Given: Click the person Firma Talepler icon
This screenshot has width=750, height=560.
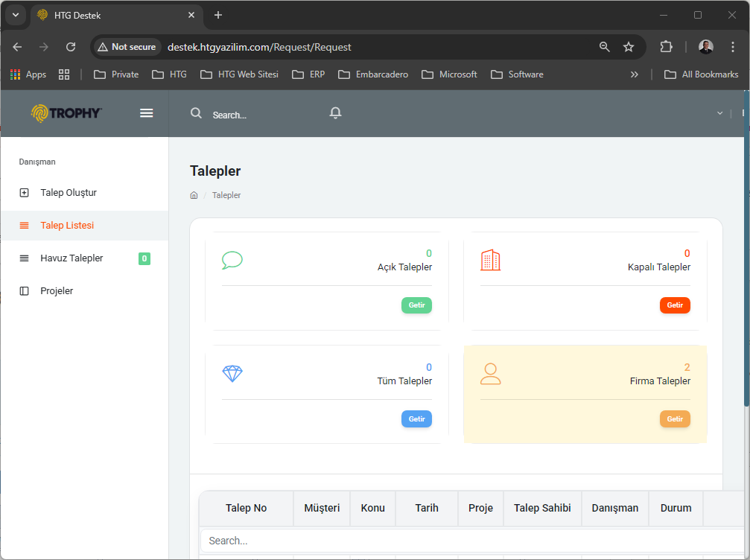Looking at the screenshot, I should click(490, 374).
